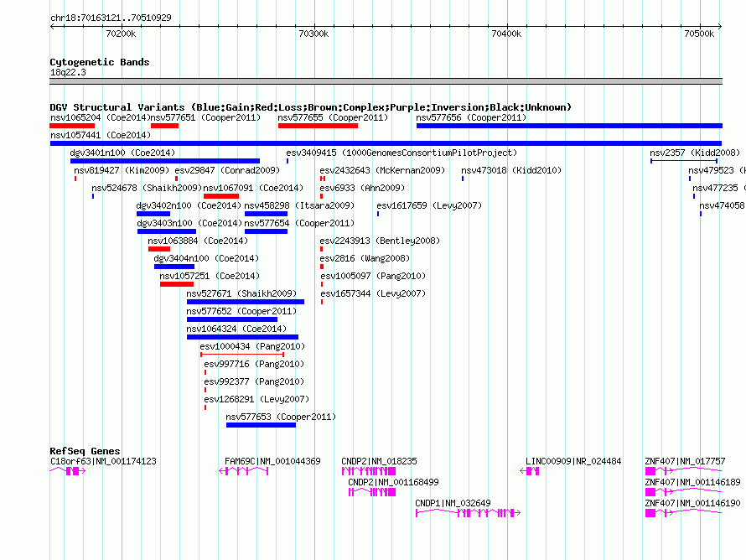Click nsv1067091 (Coe2014) variant label
This screenshot has width=746, height=560.
coord(253,188)
